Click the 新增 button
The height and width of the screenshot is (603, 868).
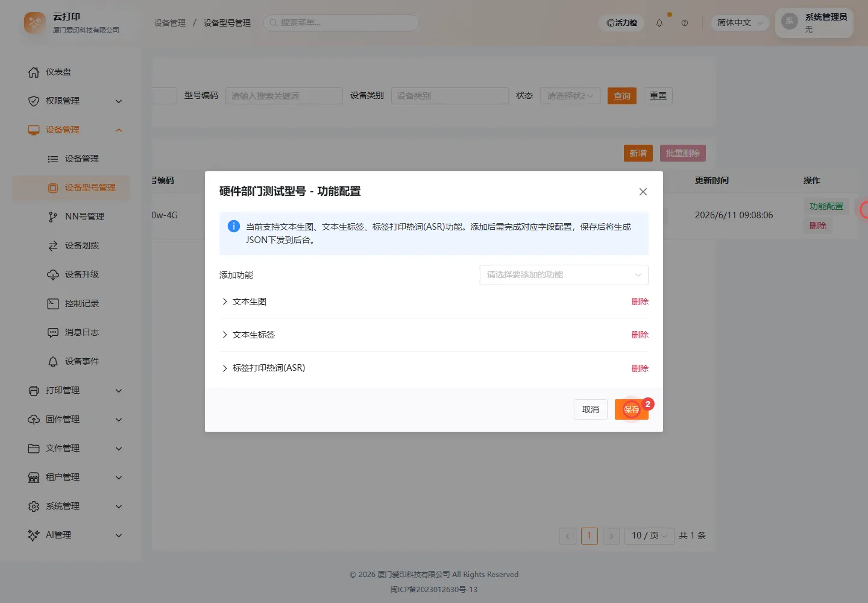click(x=638, y=154)
